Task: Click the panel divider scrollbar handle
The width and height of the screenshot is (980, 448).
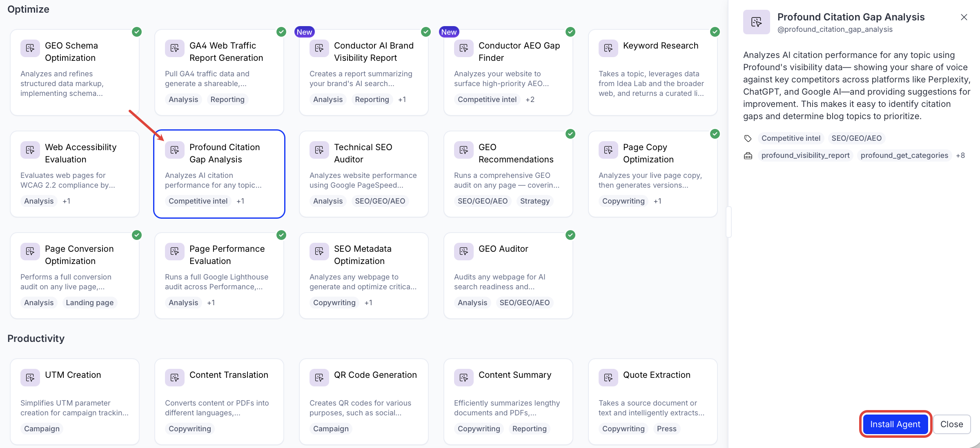Action: 728,222
